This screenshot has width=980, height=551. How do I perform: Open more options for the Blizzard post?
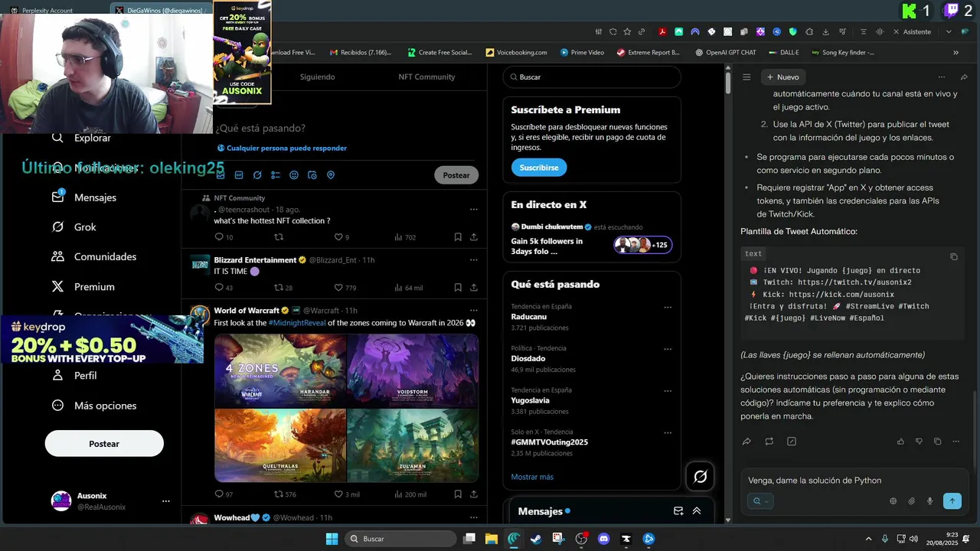pyautogui.click(x=474, y=260)
